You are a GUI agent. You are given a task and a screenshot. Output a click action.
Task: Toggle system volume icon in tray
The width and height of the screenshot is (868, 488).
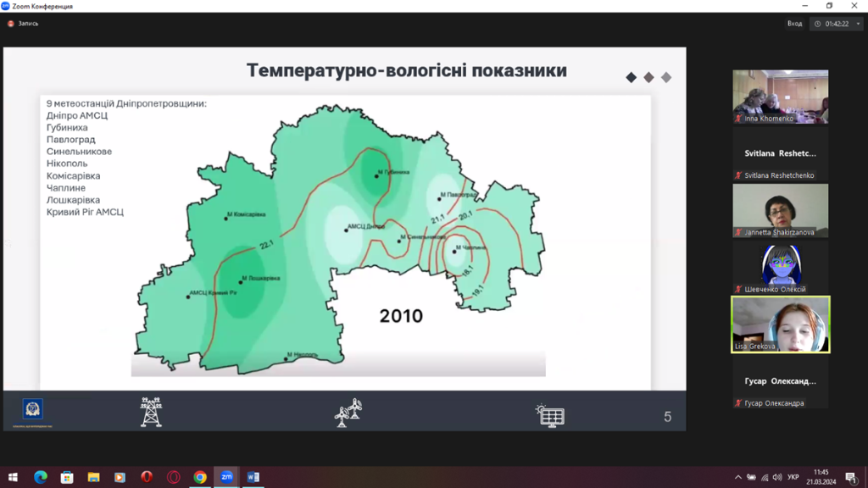tap(778, 477)
